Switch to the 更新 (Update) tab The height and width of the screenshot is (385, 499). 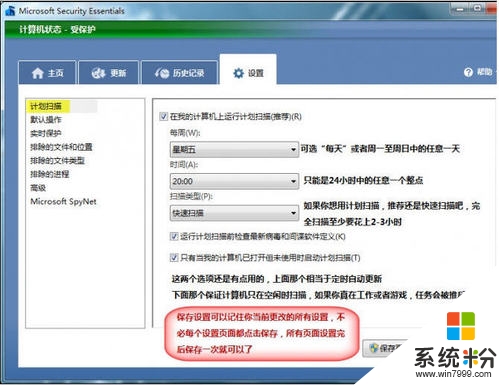coord(109,72)
